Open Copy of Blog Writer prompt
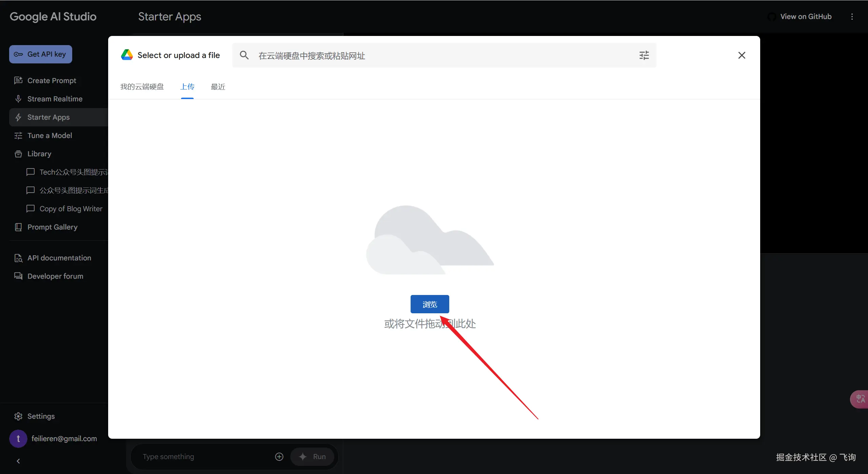This screenshot has width=868, height=474. (71, 209)
